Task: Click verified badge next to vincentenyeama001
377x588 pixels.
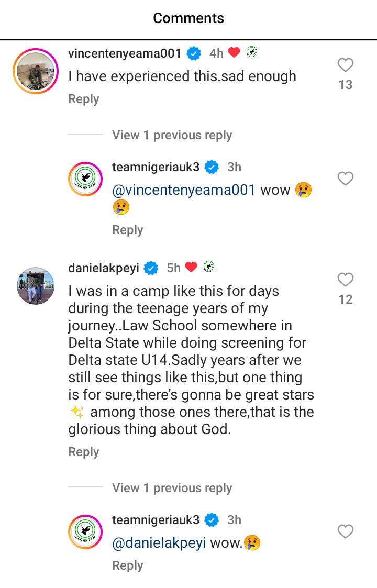Action: point(195,53)
